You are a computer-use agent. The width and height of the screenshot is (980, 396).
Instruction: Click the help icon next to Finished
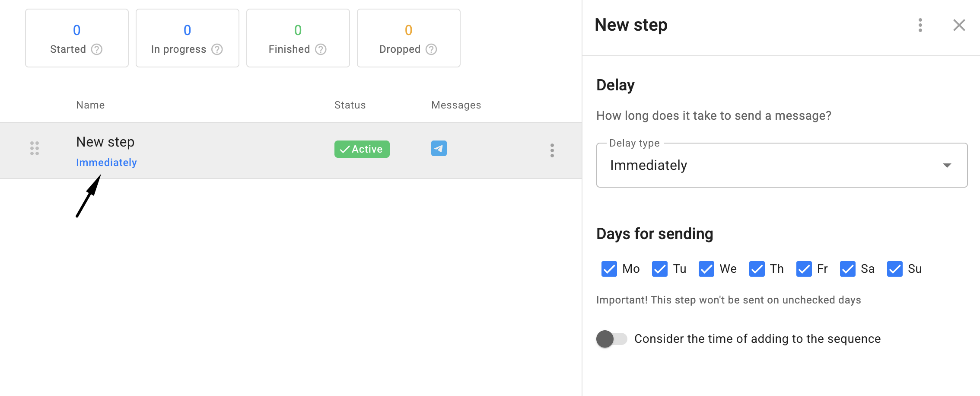321,49
